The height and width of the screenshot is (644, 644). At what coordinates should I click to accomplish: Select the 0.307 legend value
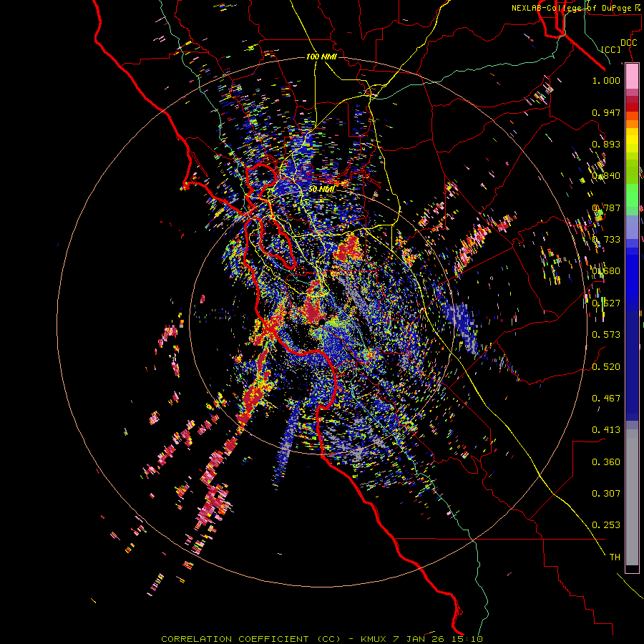point(606,493)
